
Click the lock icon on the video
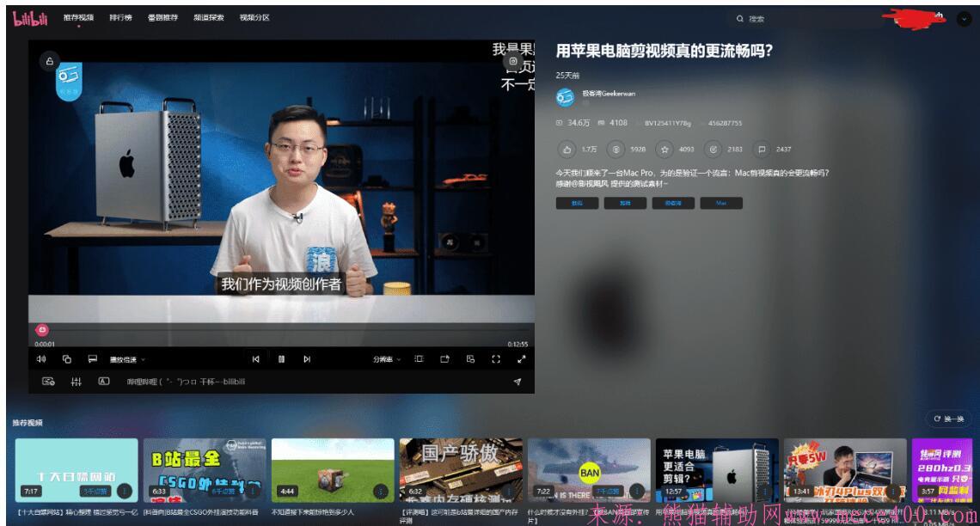[50, 61]
